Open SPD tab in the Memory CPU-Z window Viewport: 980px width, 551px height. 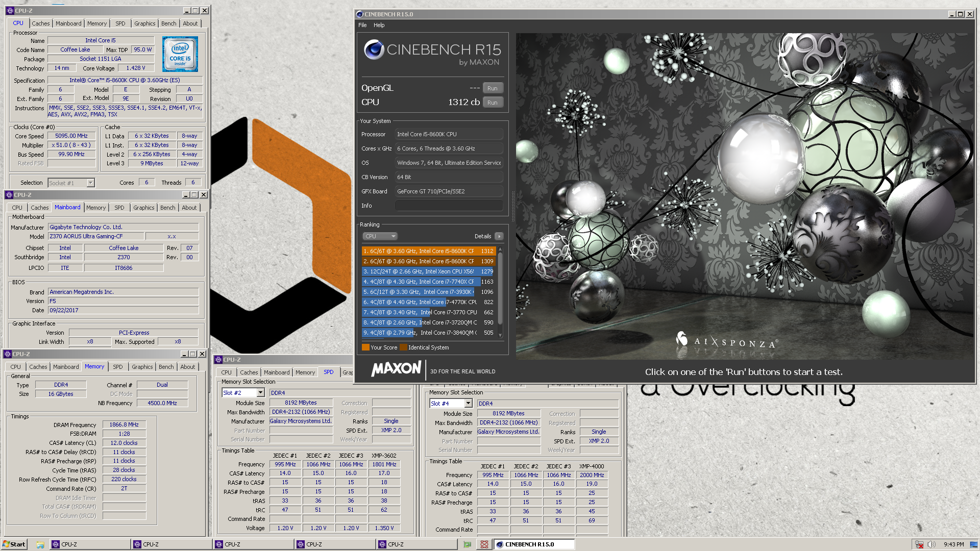[x=117, y=367]
